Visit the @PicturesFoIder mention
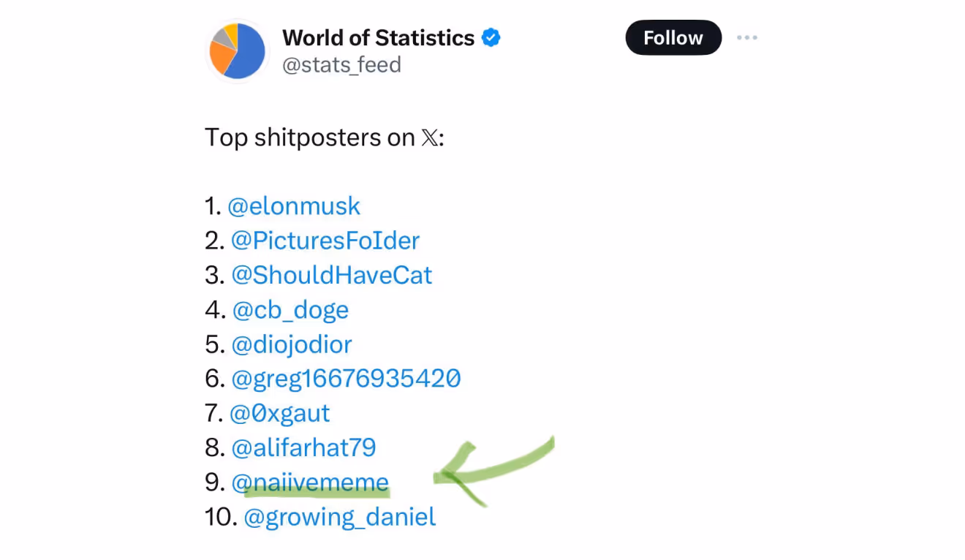Screen dimensions: 965x560 coord(325,241)
